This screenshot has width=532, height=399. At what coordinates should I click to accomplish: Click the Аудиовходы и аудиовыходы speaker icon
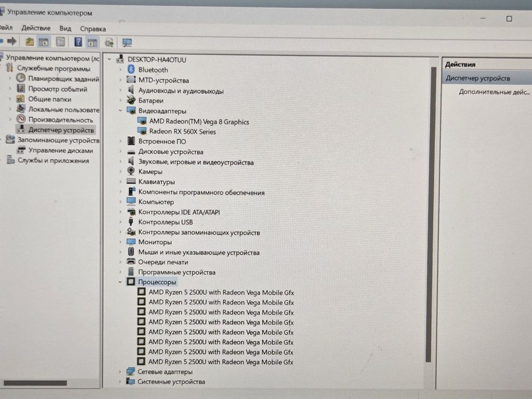coord(131,90)
